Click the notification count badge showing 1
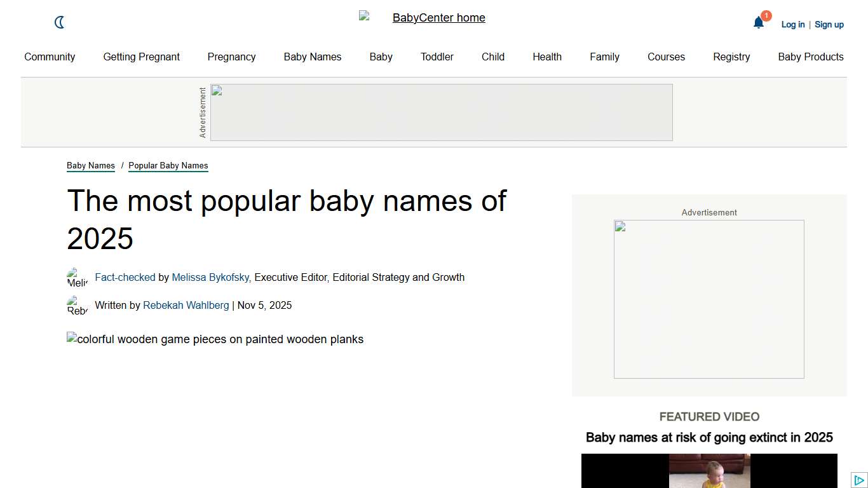Screen dimensions: 868x488 coord(766,15)
